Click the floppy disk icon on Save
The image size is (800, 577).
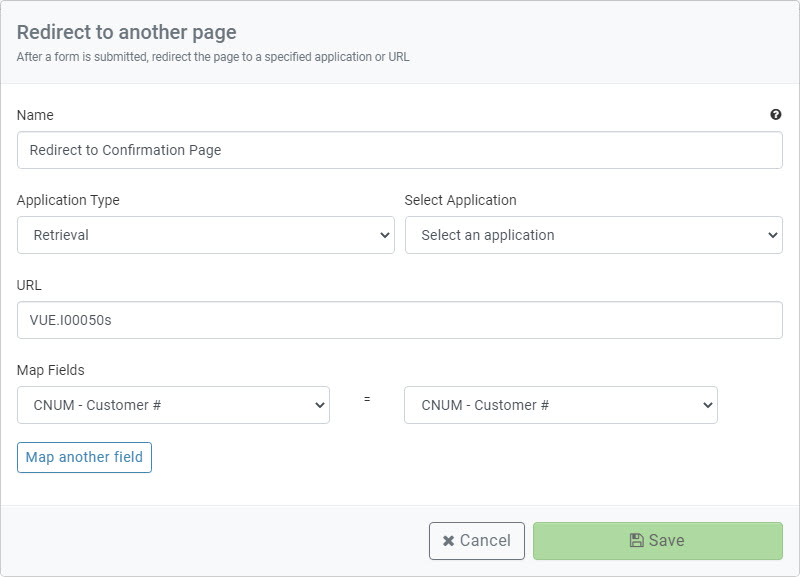(636, 540)
